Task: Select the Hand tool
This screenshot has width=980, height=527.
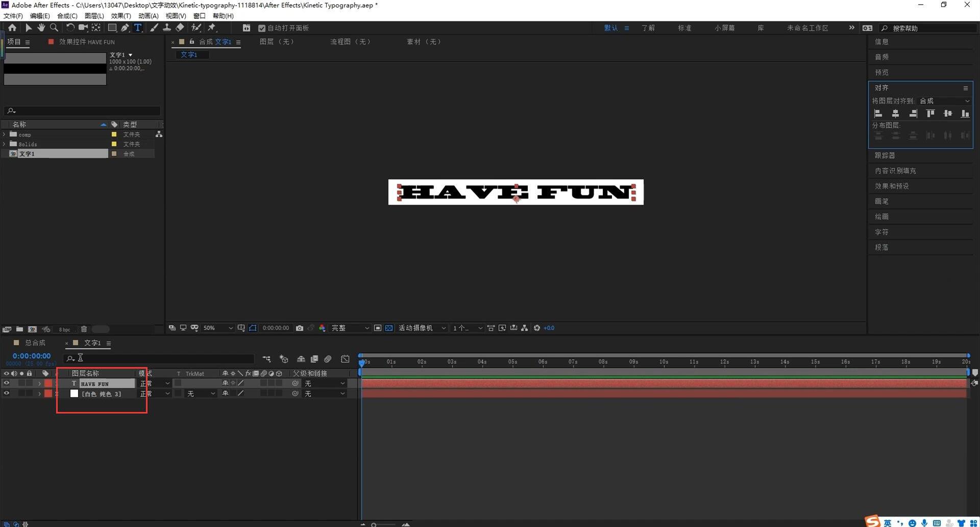Action: (41, 28)
